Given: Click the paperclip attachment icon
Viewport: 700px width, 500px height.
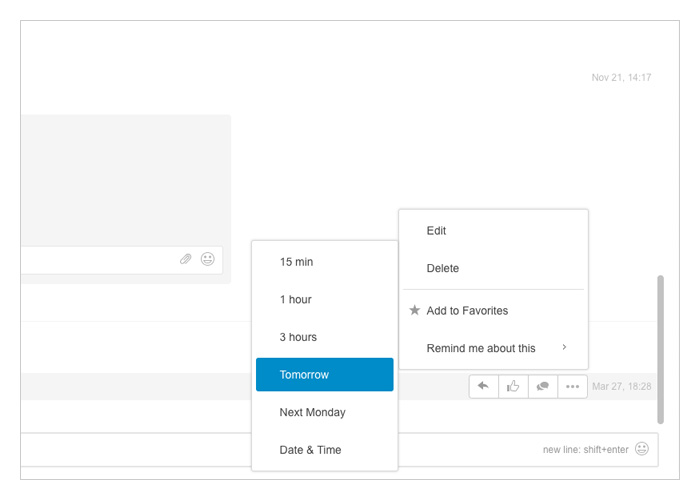Looking at the screenshot, I should [186, 259].
